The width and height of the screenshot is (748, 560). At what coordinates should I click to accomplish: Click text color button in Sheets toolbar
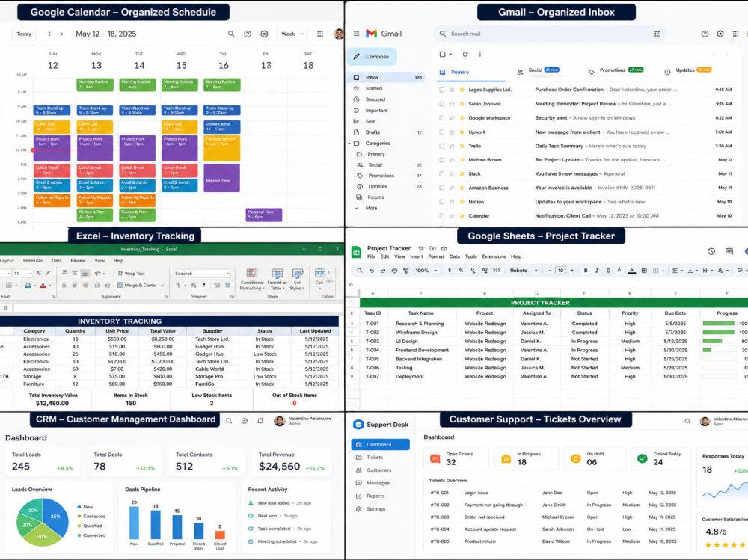click(631, 271)
